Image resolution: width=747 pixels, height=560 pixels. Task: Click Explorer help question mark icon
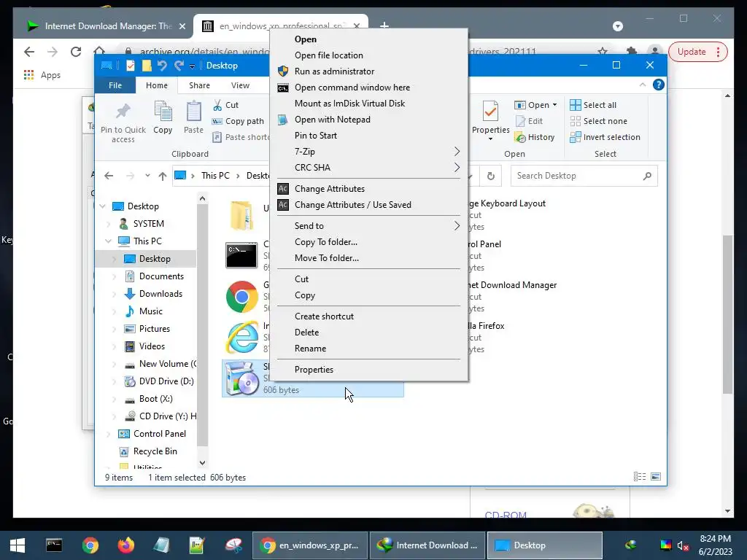[659, 85]
